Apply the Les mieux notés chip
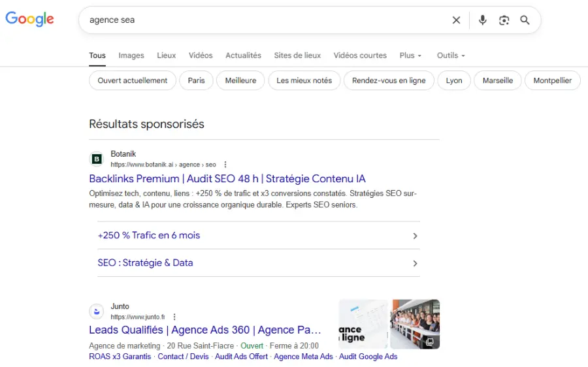Image resolution: width=588 pixels, height=367 pixels. 304,80
